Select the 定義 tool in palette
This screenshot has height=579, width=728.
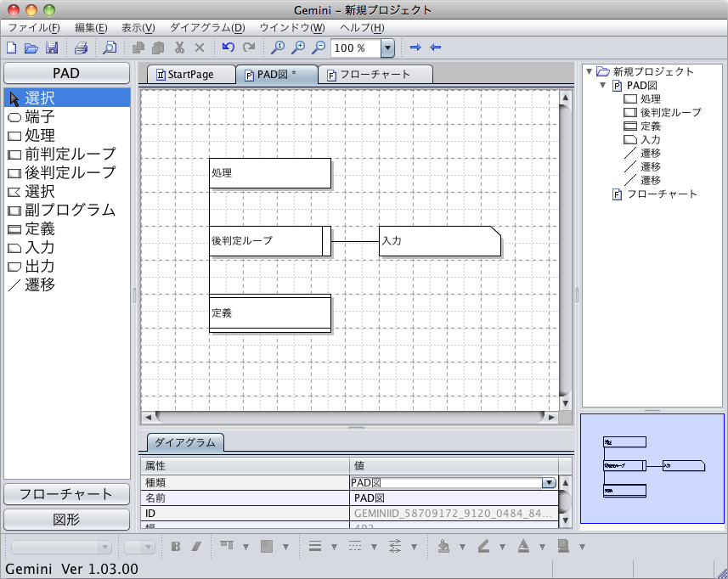pyautogui.click(x=67, y=228)
